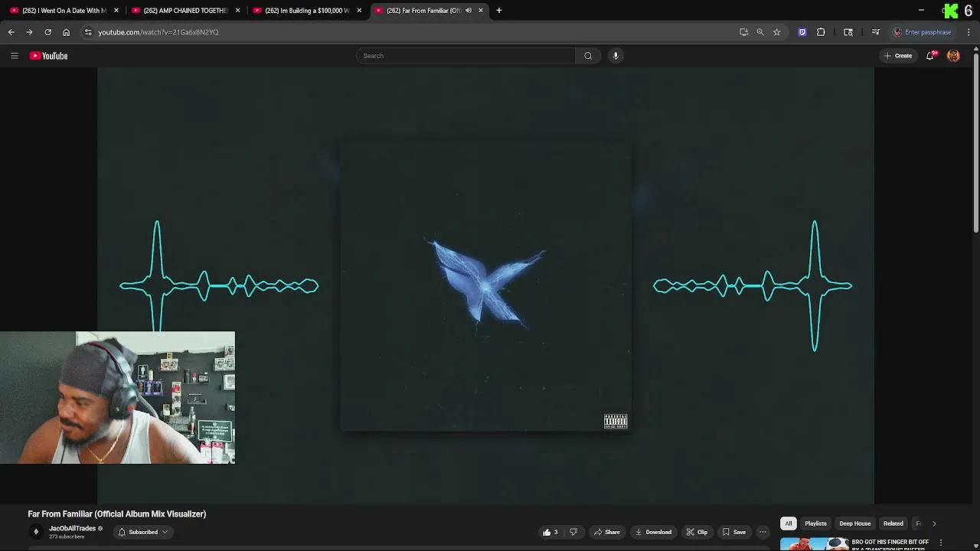The height and width of the screenshot is (551, 980).
Task: Mute audio on Far From Familiar tab
Action: tap(469, 11)
